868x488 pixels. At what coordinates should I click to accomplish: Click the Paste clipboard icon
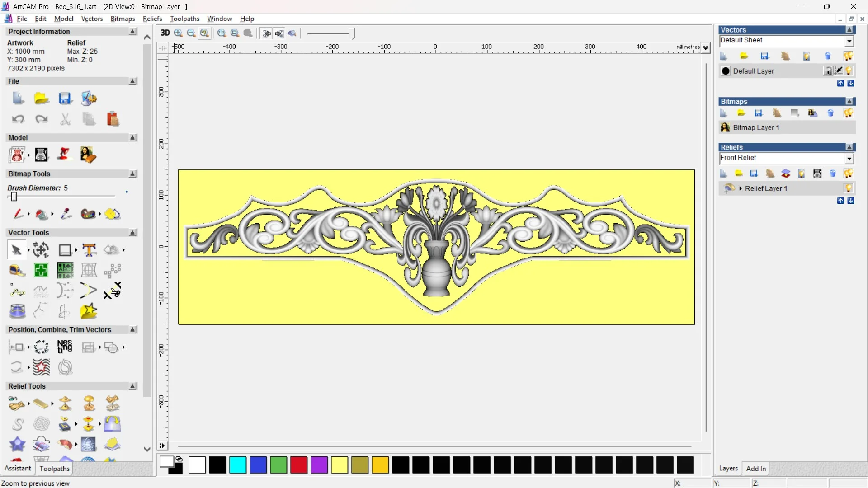point(113,119)
